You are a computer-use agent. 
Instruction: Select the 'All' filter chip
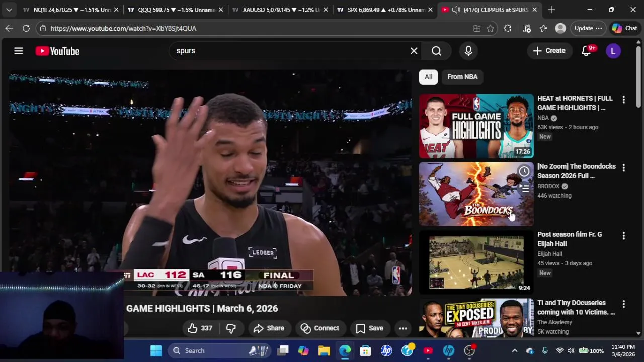(x=428, y=77)
